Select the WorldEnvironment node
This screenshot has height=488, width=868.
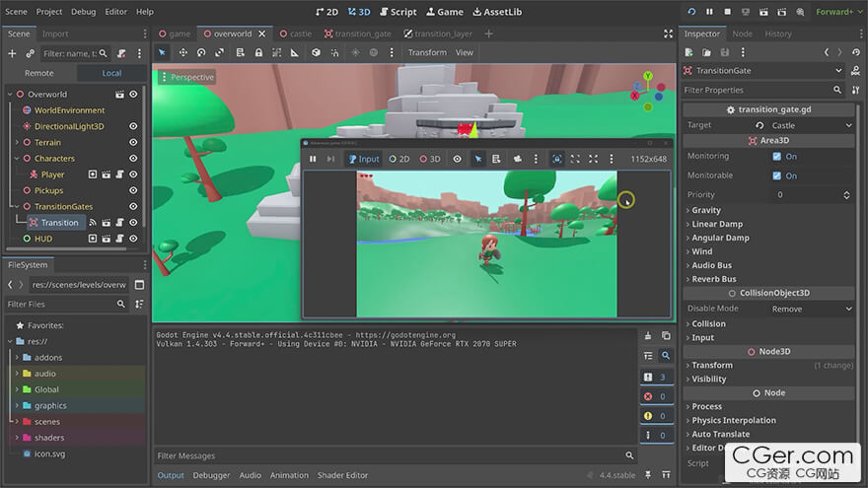[69, 110]
